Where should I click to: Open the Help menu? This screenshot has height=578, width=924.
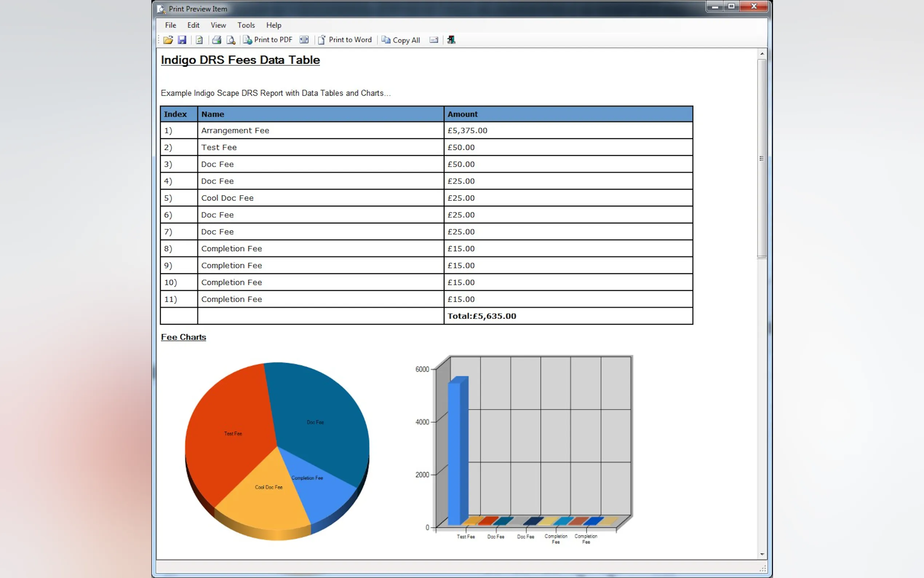coord(274,25)
